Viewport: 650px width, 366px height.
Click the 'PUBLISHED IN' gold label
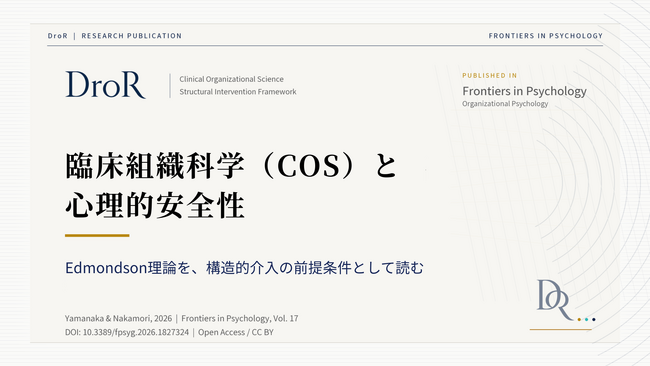[490, 75]
